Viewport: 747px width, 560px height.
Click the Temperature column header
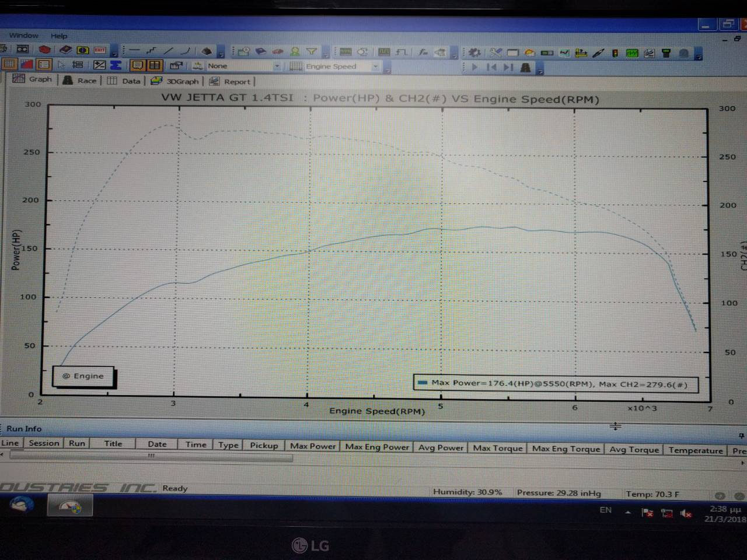pos(696,450)
